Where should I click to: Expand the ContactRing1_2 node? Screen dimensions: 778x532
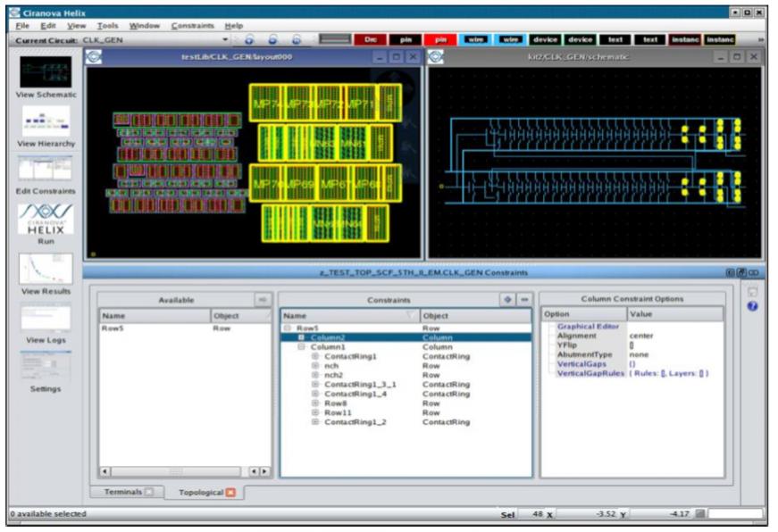click(x=315, y=422)
